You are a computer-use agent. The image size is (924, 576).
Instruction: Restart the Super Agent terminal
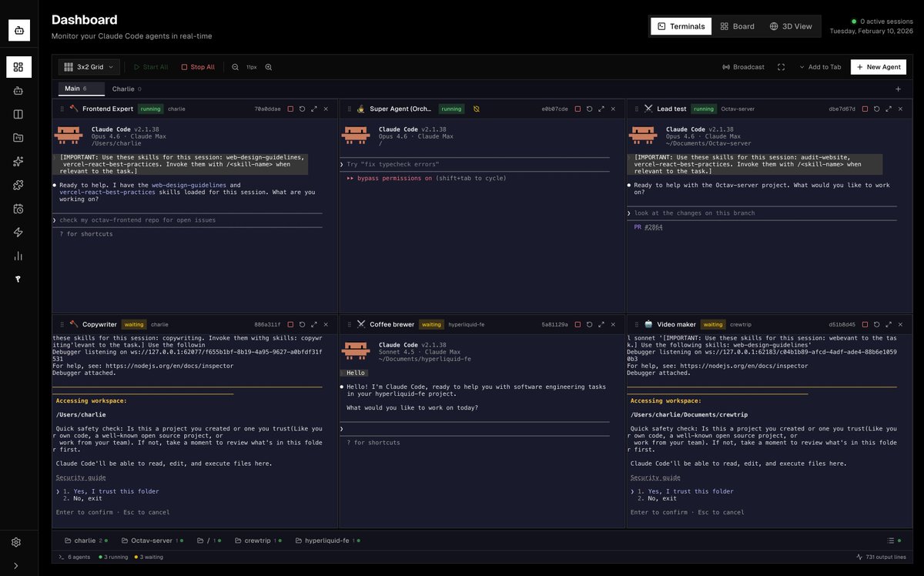coord(589,109)
